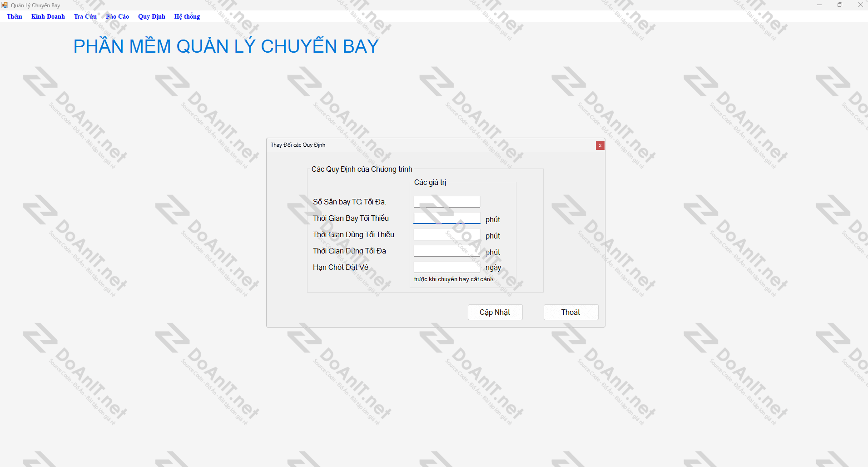Image resolution: width=868 pixels, height=467 pixels.
Task: Open the Kinh Doanh menu
Action: (48, 16)
